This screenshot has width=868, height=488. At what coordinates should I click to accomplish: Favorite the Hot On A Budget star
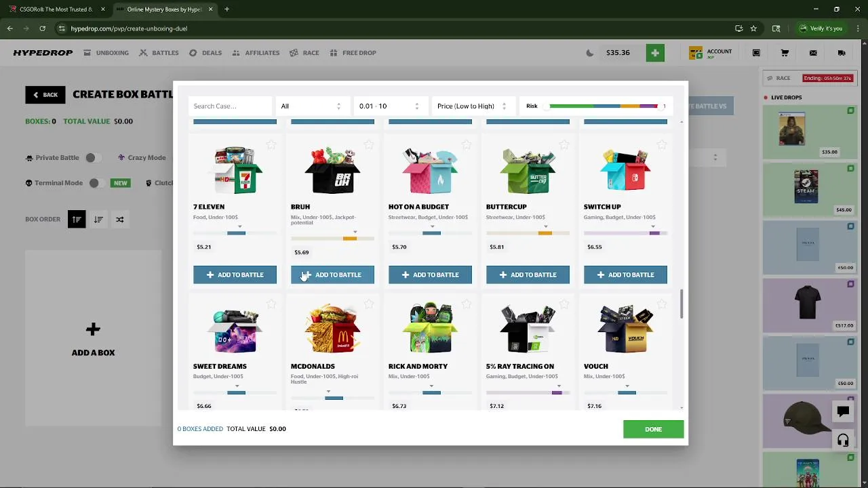click(x=467, y=144)
